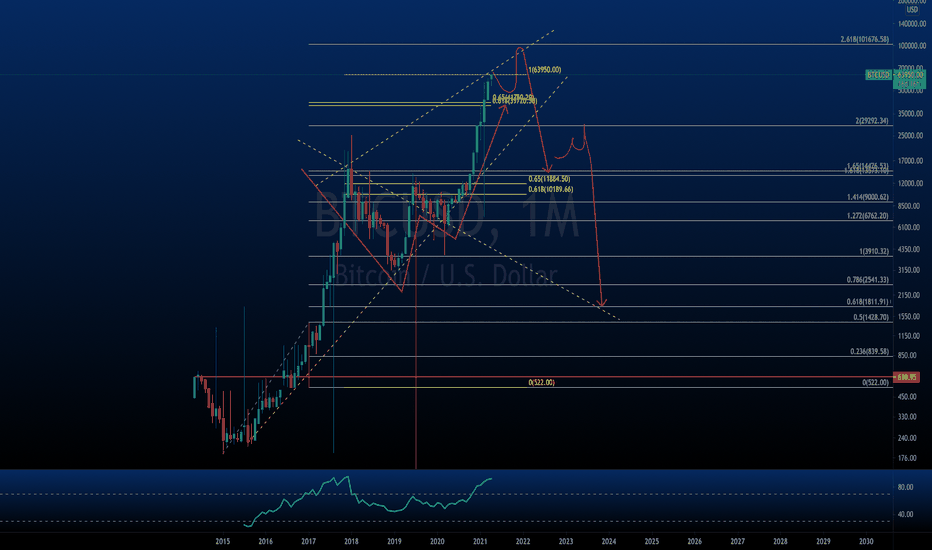Select the white 0(522.00) label at right
This screenshot has width=932, height=550.
click(x=876, y=382)
